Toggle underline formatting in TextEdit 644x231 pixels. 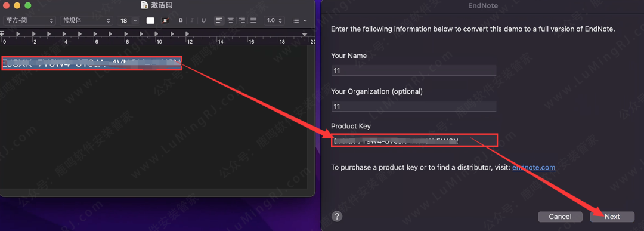[203, 20]
